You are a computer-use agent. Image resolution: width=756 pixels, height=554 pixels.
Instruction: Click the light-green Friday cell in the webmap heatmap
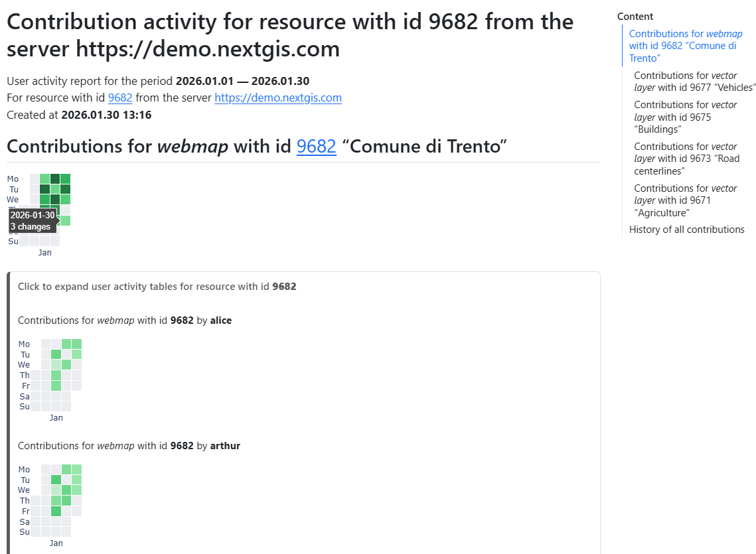pyautogui.click(x=65, y=220)
